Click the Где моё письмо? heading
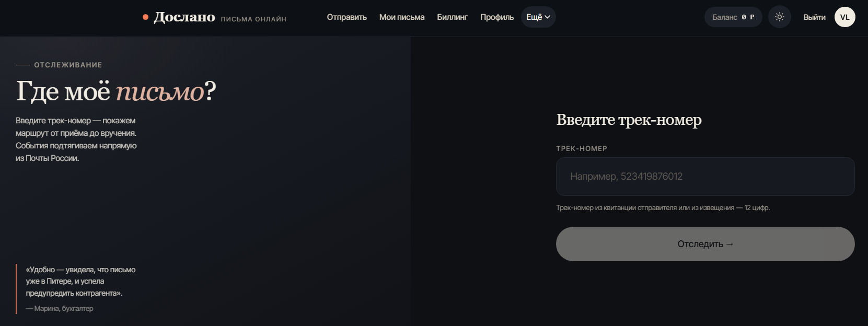Viewport: 868px width, 326px height. click(x=116, y=91)
